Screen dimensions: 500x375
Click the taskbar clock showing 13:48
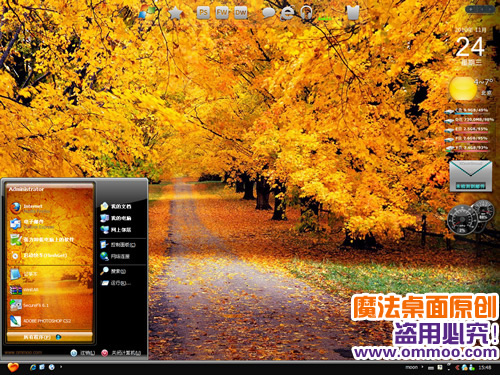click(485, 367)
